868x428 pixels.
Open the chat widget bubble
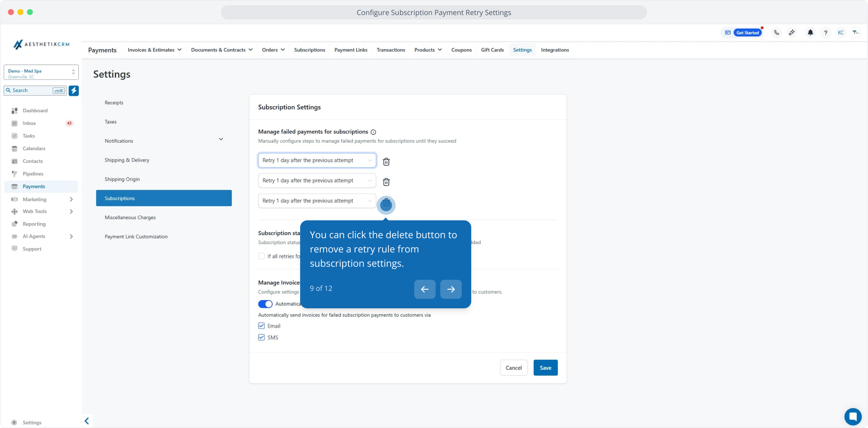point(853,417)
